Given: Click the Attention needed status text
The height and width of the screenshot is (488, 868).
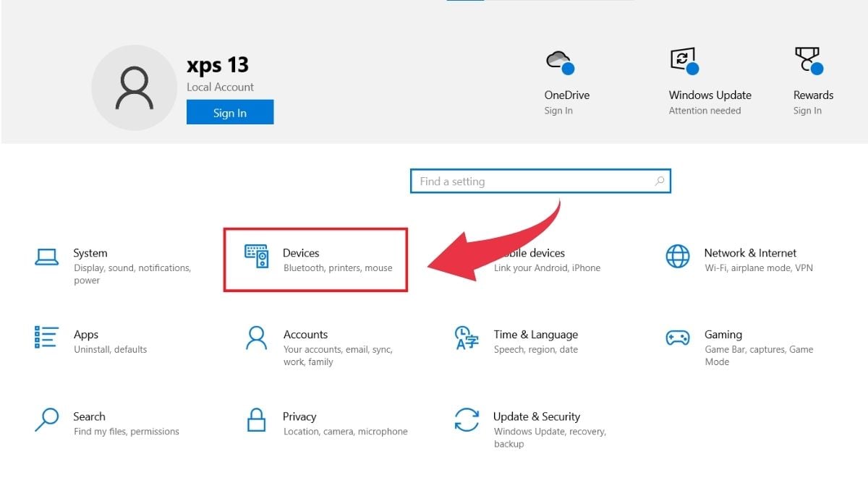Looking at the screenshot, I should click(x=705, y=111).
